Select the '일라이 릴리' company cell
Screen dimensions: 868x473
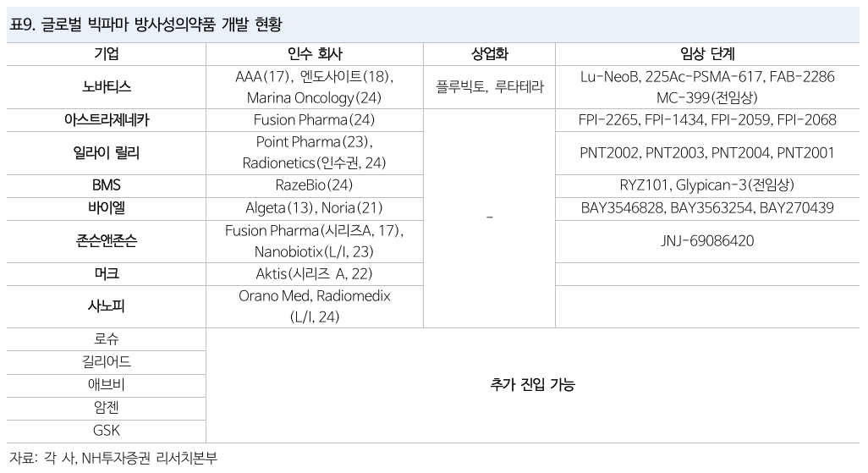coord(107,153)
